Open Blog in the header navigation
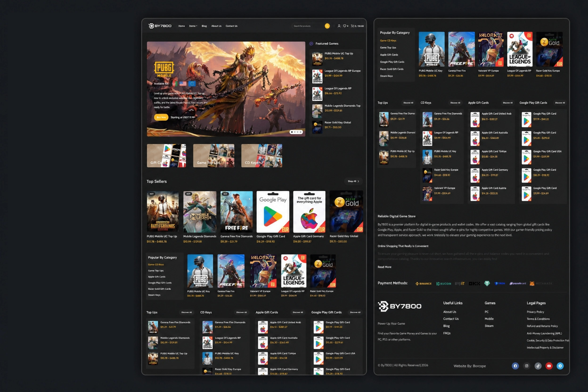This screenshot has width=588, height=392. point(204,26)
